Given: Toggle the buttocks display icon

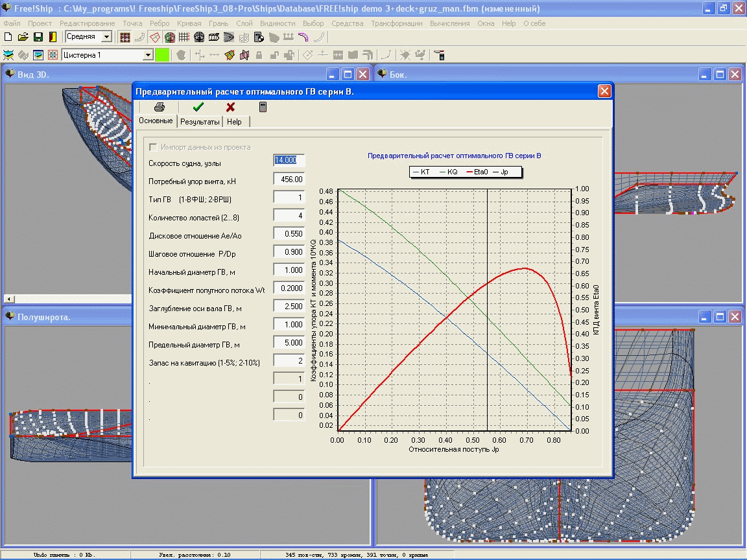Looking at the screenshot, I should [214, 37].
